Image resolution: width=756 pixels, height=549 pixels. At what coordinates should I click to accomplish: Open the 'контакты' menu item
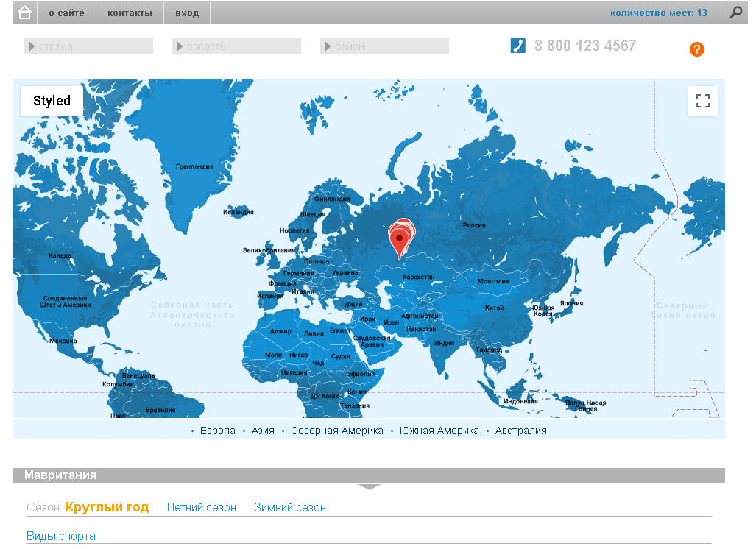(130, 13)
